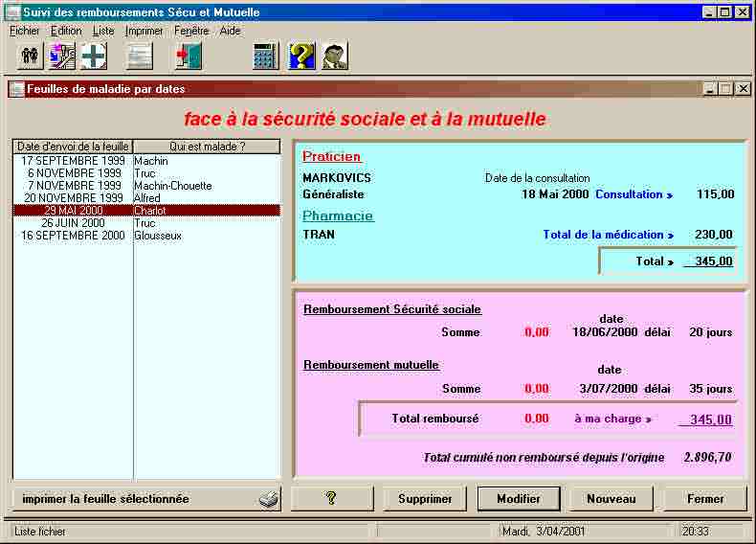Click the status bar clock 20:33

click(696, 532)
